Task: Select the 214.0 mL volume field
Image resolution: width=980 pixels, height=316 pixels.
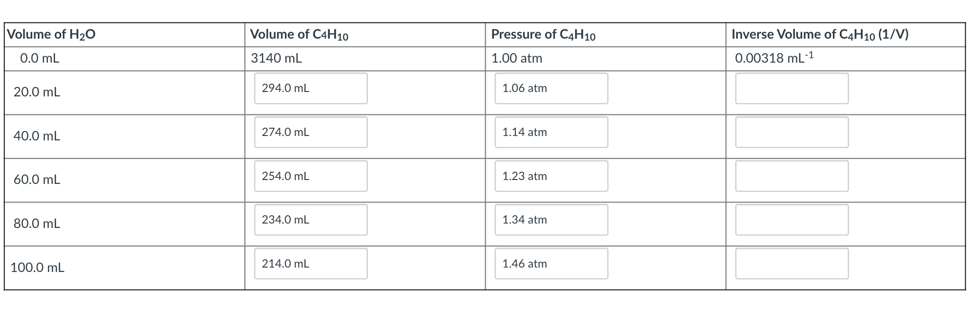Action: coord(310,264)
